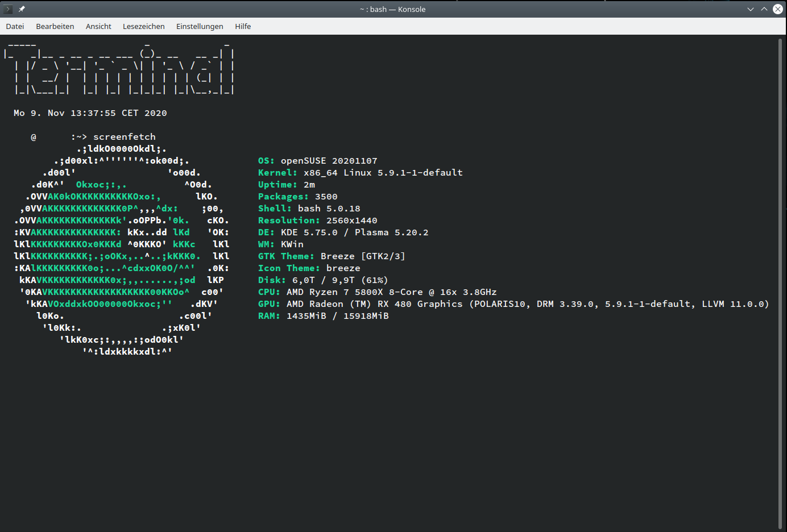Click the 'Resolution: 2560x1440' line
This screenshot has height=532, width=787.
point(318,221)
